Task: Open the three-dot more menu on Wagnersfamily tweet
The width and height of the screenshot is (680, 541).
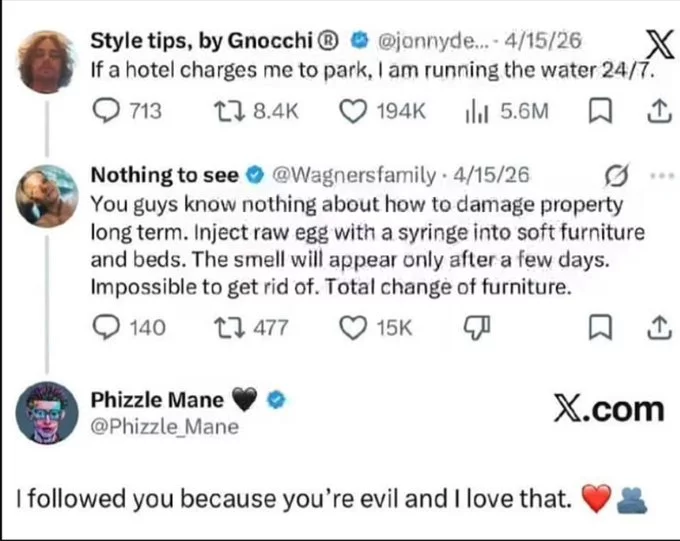Action: 662,176
